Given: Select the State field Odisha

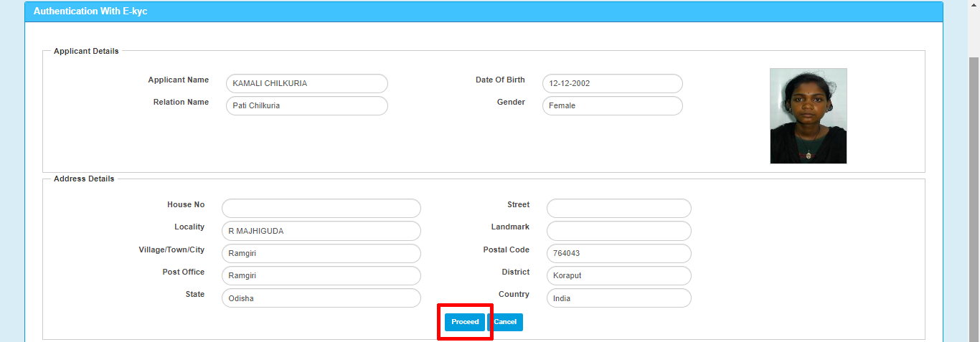Looking at the screenshot, I should click(321, 298).
